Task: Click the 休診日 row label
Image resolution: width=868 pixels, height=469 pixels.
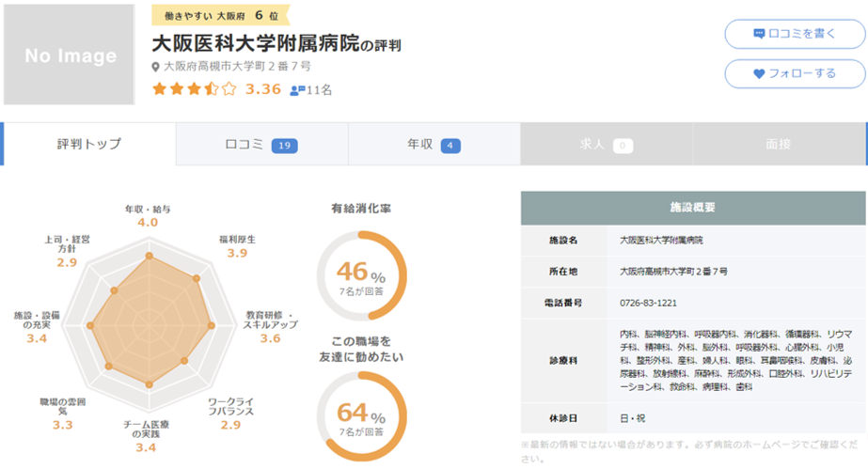Action: tap(563, 418)
